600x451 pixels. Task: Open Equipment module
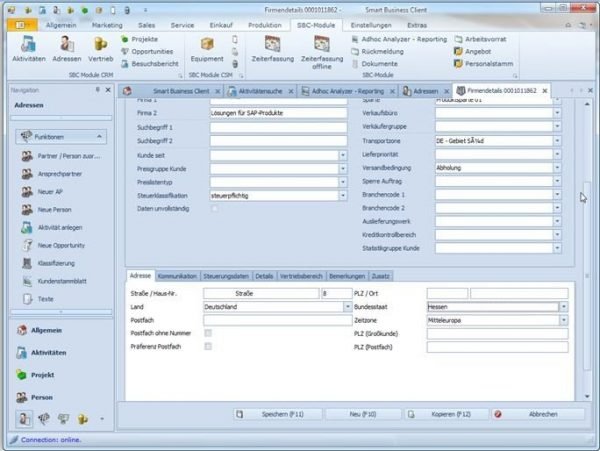[x=207, y=49]
